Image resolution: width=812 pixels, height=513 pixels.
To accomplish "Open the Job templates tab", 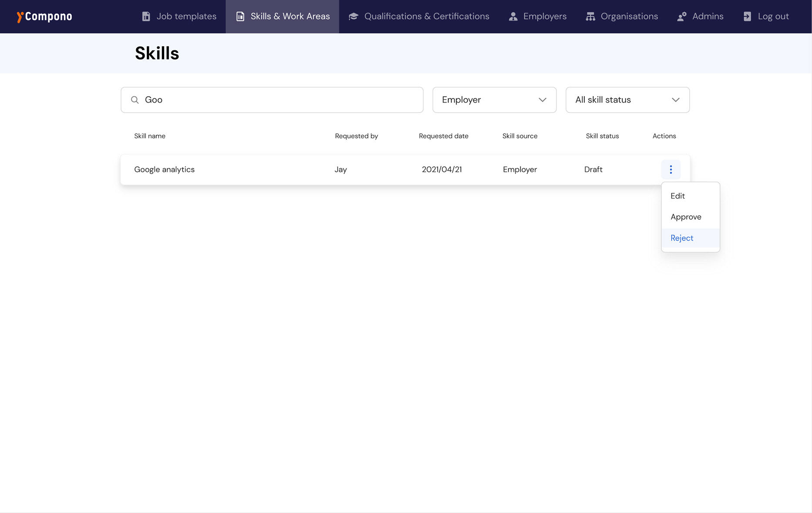I will tap(179, 17).
